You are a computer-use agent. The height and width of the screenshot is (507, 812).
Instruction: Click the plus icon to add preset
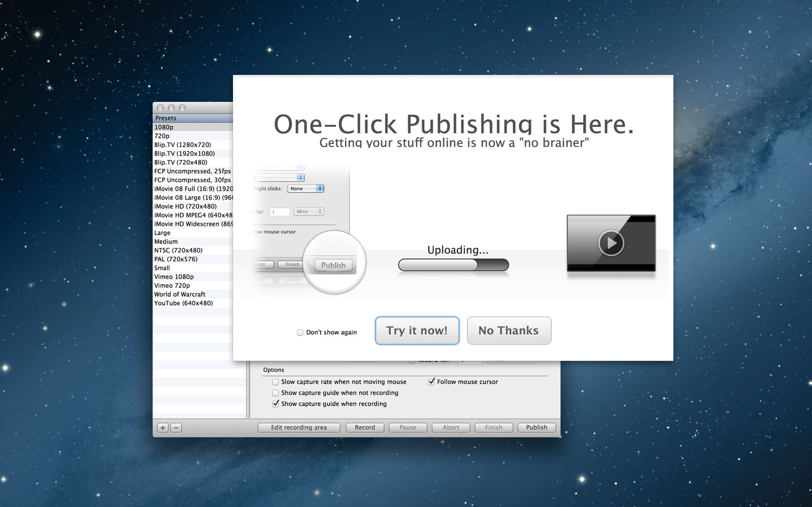click(163, 428)
